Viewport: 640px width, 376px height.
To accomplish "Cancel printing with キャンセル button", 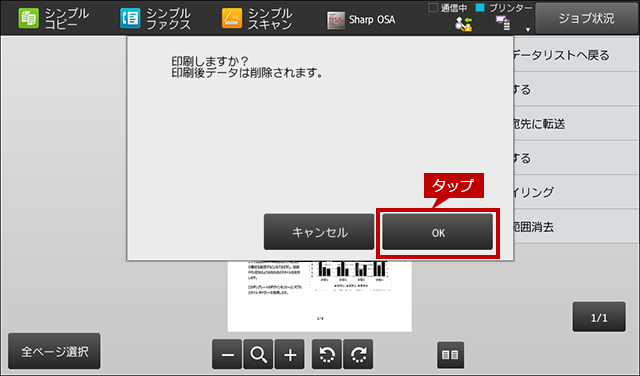I will (319, 232).
